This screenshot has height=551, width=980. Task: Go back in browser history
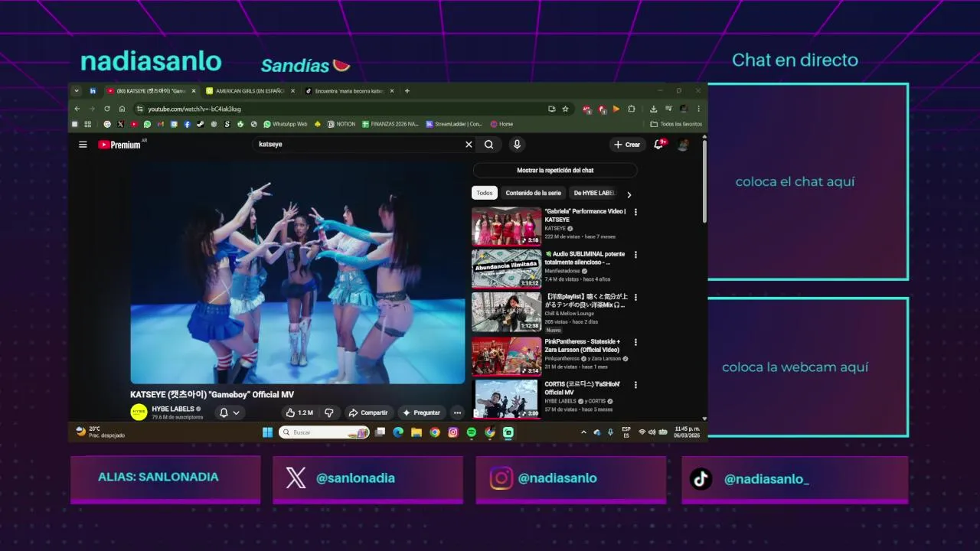(x=77, y=109)
